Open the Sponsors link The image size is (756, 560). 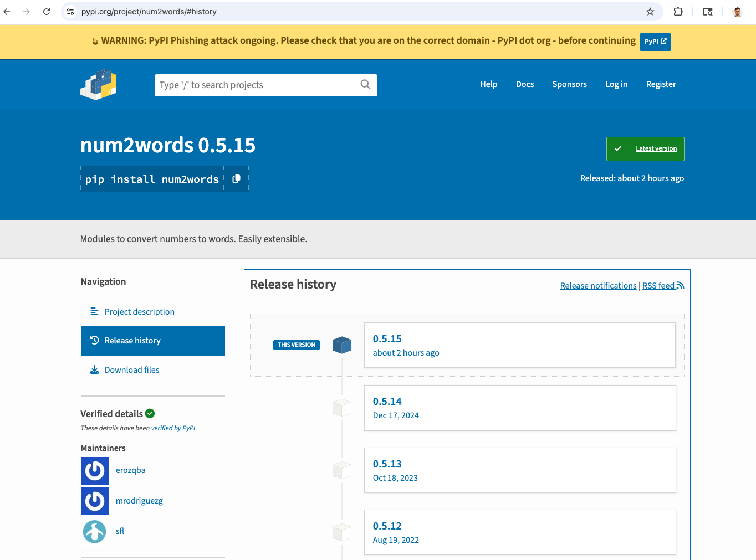[569, 84]
